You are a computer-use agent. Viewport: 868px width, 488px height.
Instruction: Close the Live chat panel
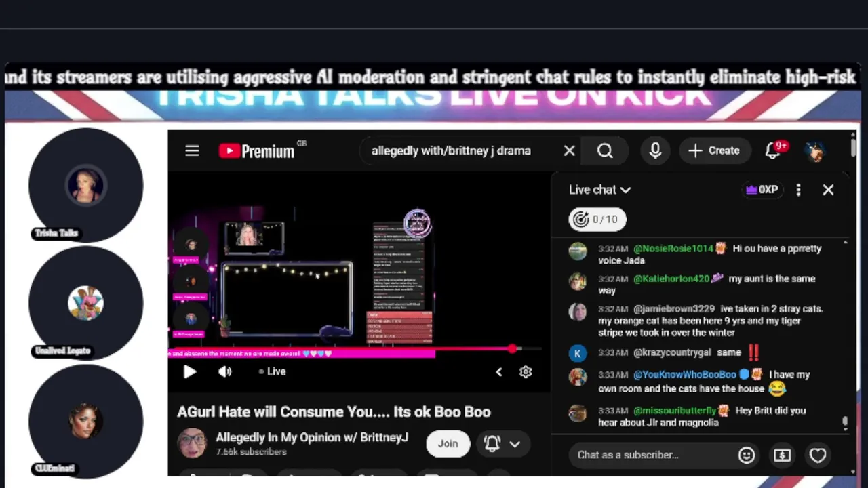coord(828,190)
